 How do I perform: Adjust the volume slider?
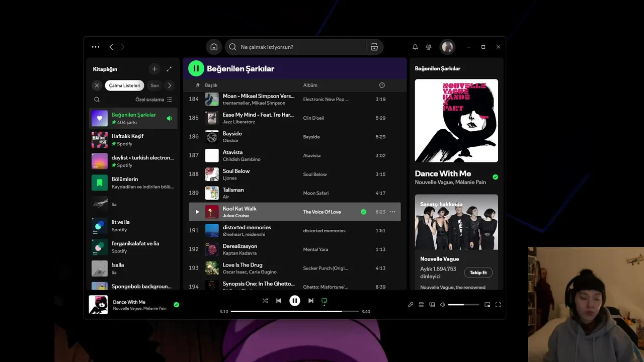click(463, 305)
